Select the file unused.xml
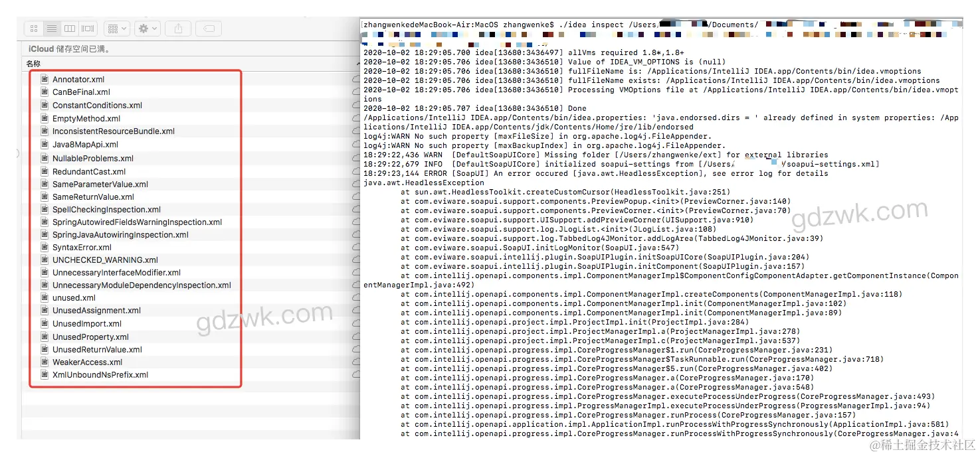 click(x=74, y=297)
